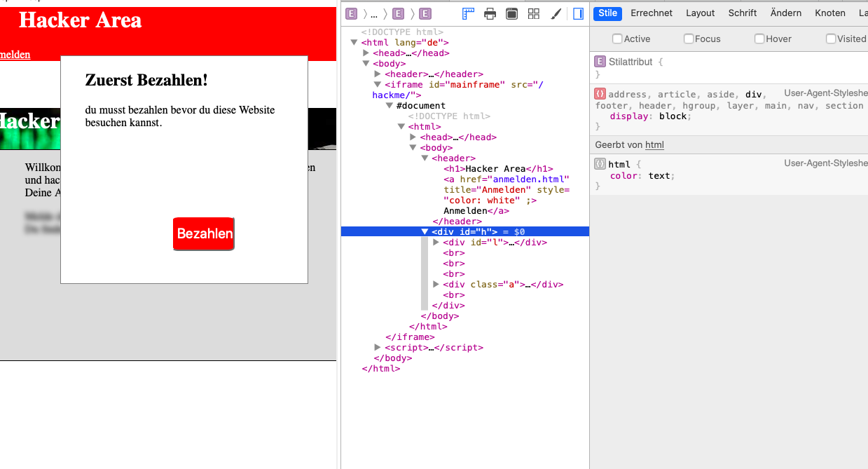Image resolution: width=868 pixels, height=469 pixels.
Task: Click the display: block property value
Action: [673, 116]
